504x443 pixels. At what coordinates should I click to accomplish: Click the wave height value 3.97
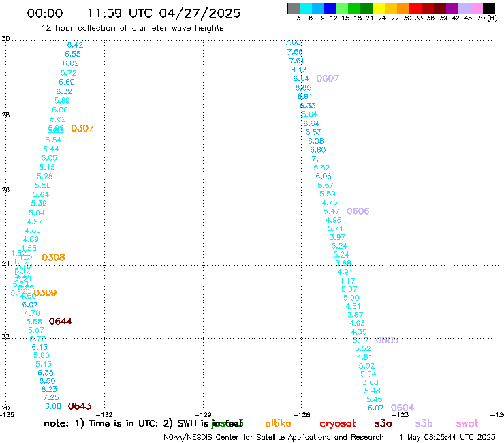(338, 237)
